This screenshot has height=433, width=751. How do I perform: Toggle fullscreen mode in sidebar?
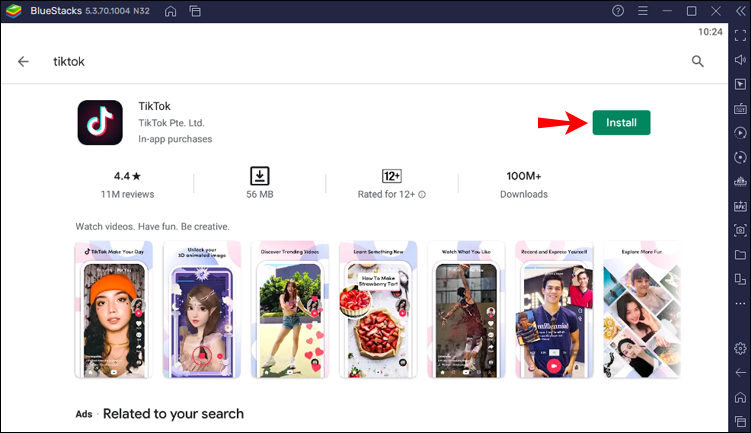pyautogui.click(x=740, y=35)
